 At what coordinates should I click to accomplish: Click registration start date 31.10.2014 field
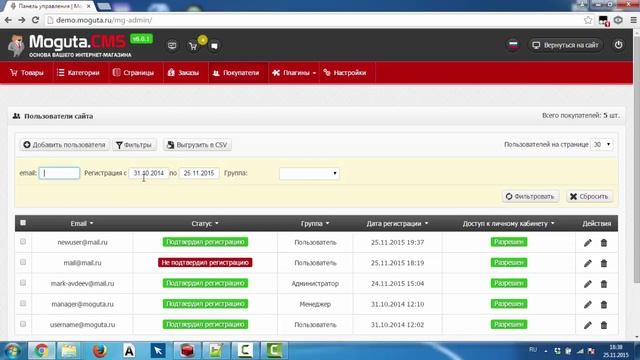[x=149, y=173]
